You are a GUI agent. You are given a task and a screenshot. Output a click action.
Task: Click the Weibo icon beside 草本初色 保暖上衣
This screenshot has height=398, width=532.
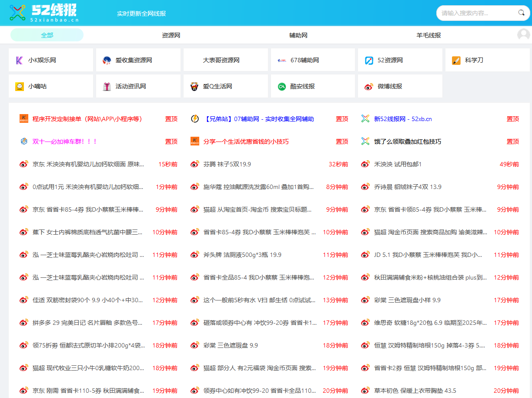pyautogui.click(x=365, y=390)
